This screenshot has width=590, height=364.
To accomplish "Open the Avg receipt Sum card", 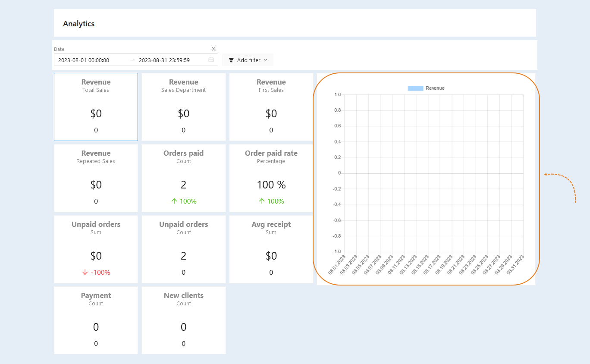I will (x=271, y=249).
